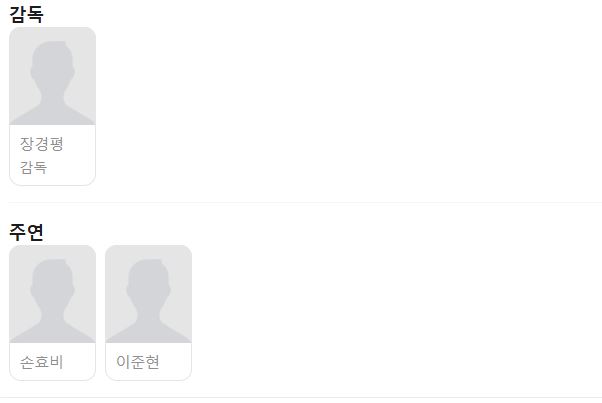Select the 주연 section heading
602x403 pixels.
click(26, 232)
